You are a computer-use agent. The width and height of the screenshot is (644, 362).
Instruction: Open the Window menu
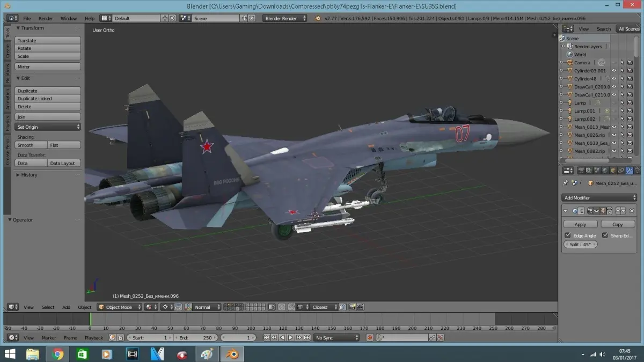(69, 18)
